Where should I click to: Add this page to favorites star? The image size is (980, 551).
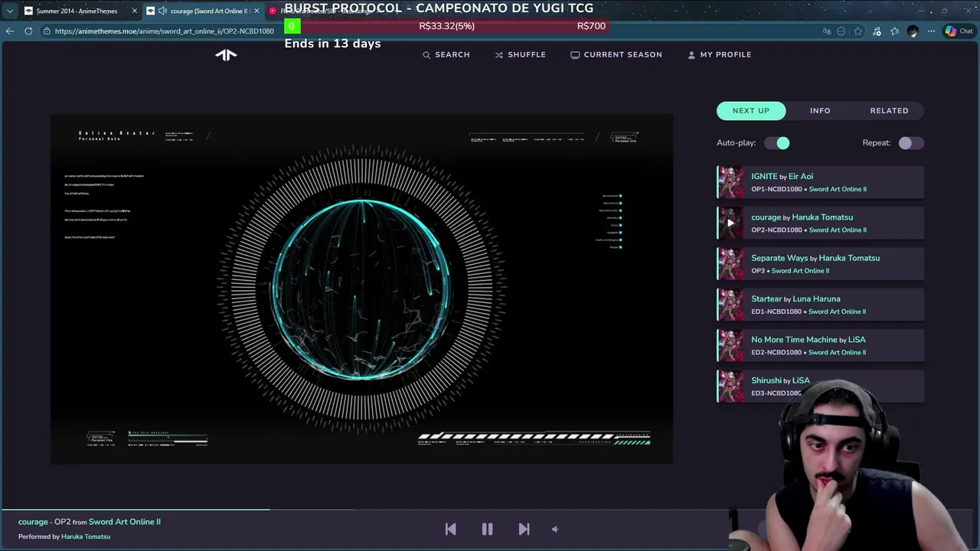point(858,31)
